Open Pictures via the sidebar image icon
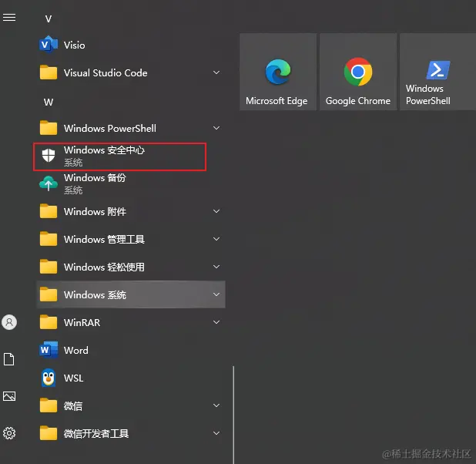This screenshot has width=476, height=464. (9, 396)
